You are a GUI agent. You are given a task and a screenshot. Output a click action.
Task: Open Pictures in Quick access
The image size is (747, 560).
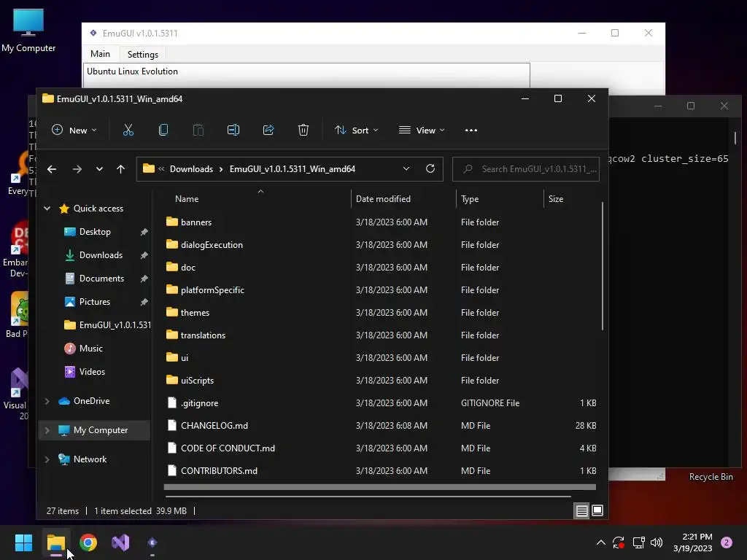tap(94, 301)
